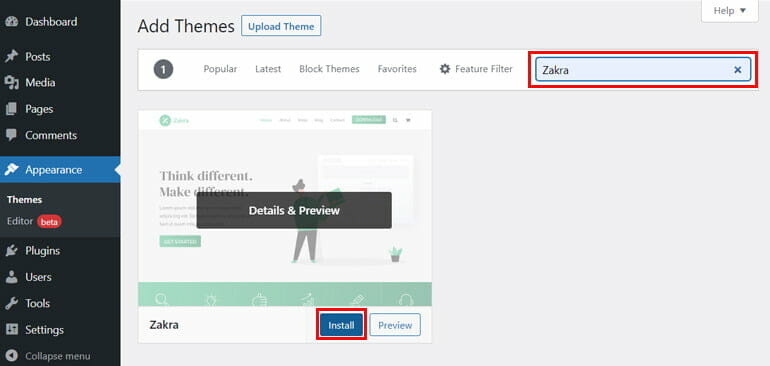
Task: Open the Editor beta submenu item
Action: 34,222
